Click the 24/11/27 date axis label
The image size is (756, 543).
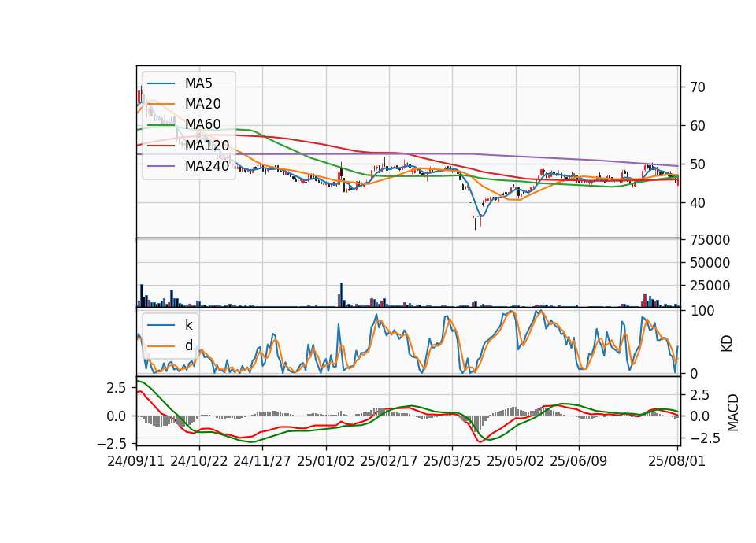coord(262,461)
